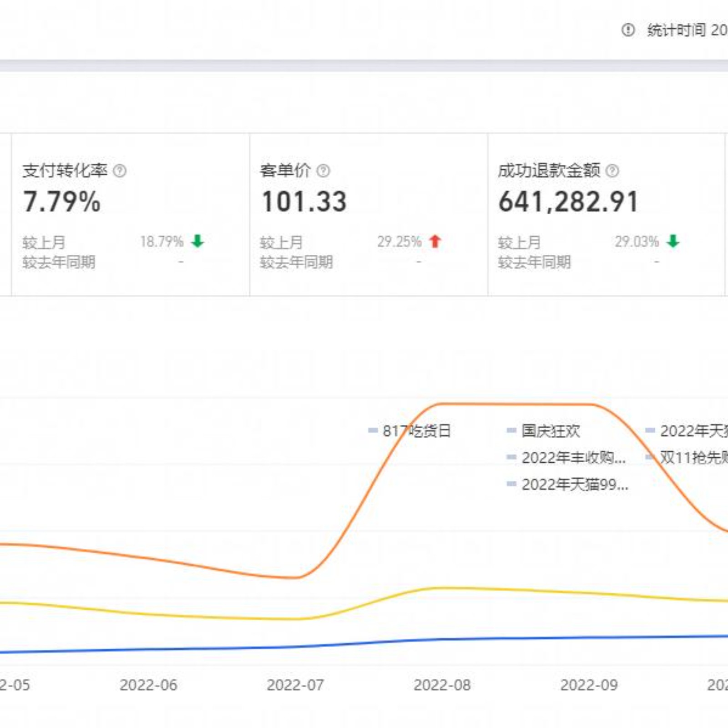Viewport: 728px width, 728px height.
Task: Click the info icon beside 统计时间
Action: point(628,30)
